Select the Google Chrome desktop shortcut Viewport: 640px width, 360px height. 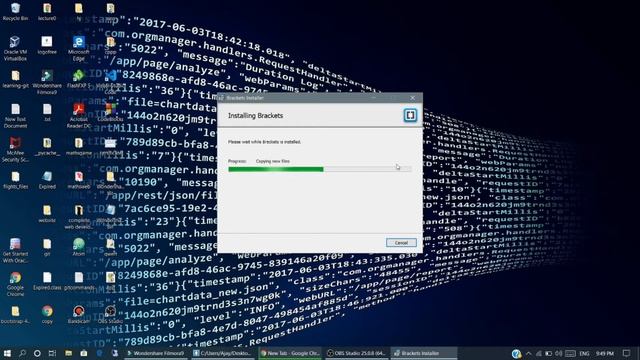click(15, 284)
